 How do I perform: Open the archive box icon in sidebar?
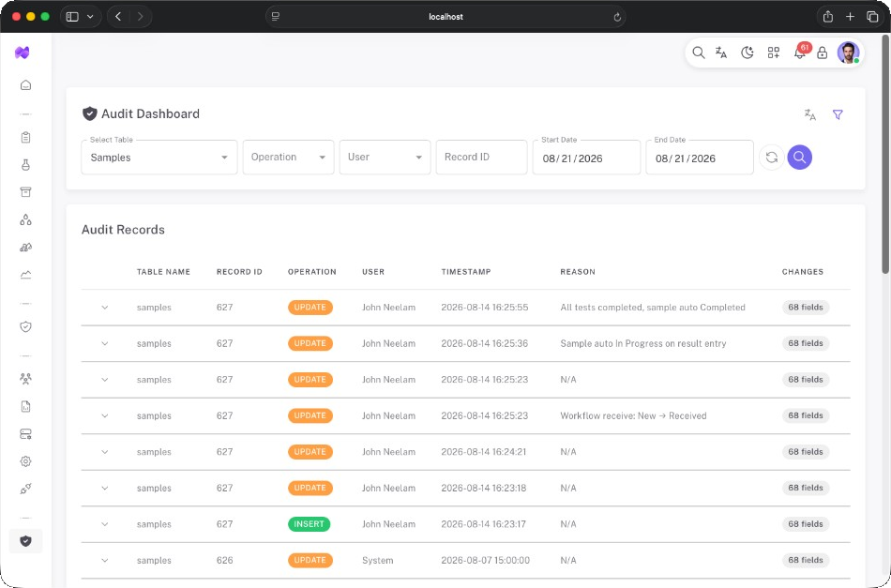pos(25,192)
